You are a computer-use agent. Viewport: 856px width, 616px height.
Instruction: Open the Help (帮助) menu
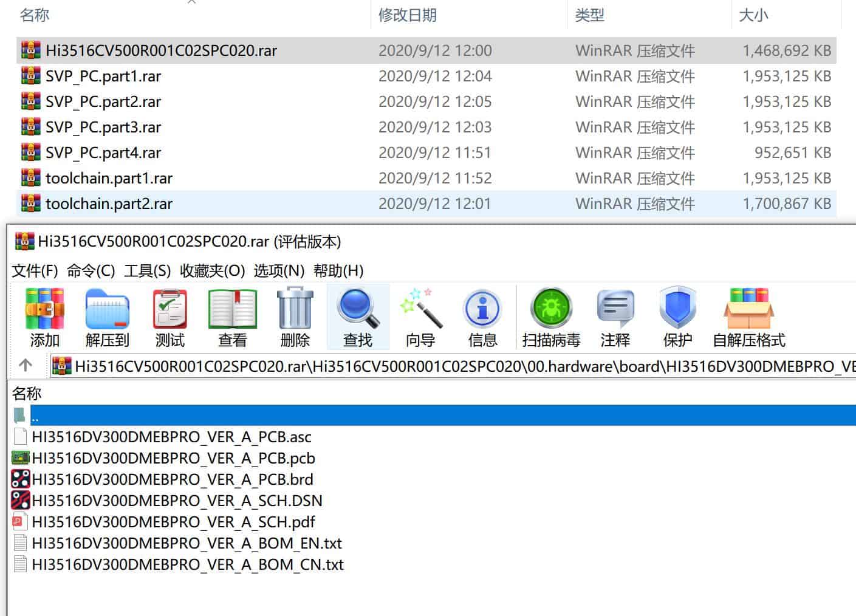pyautogui.click(x=338, y=270)
